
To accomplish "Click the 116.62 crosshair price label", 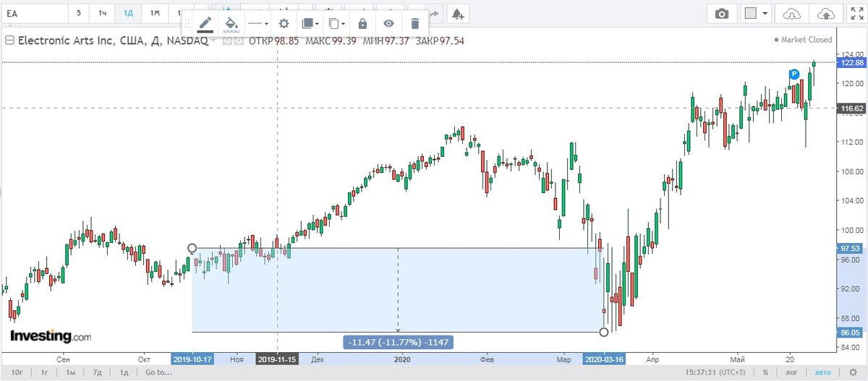I will (x=850, y=109).
